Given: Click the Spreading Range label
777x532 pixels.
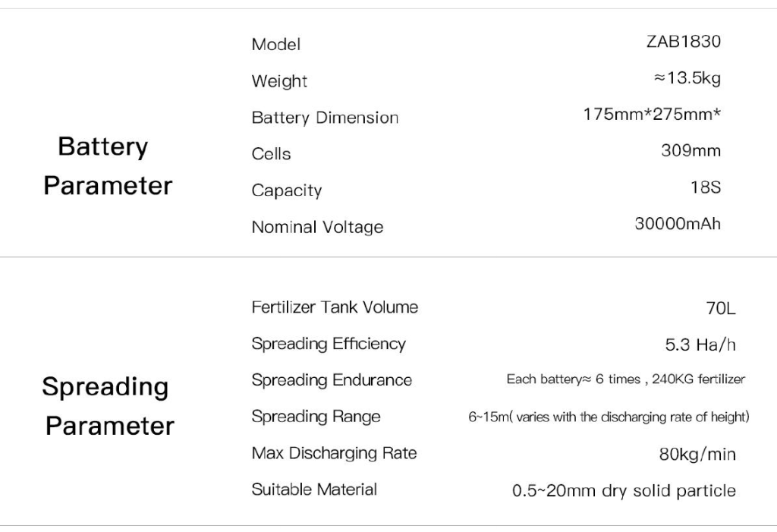Looking at the screenshot, I should (316, 417).
